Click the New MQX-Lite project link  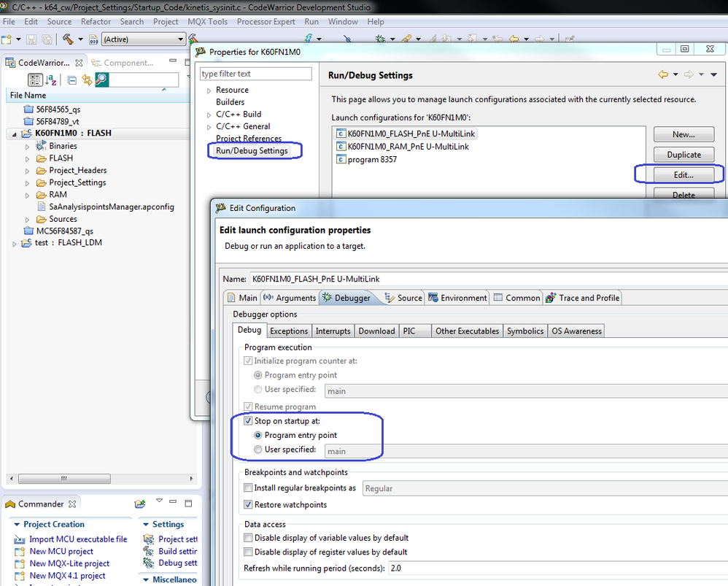pos(69,563)
